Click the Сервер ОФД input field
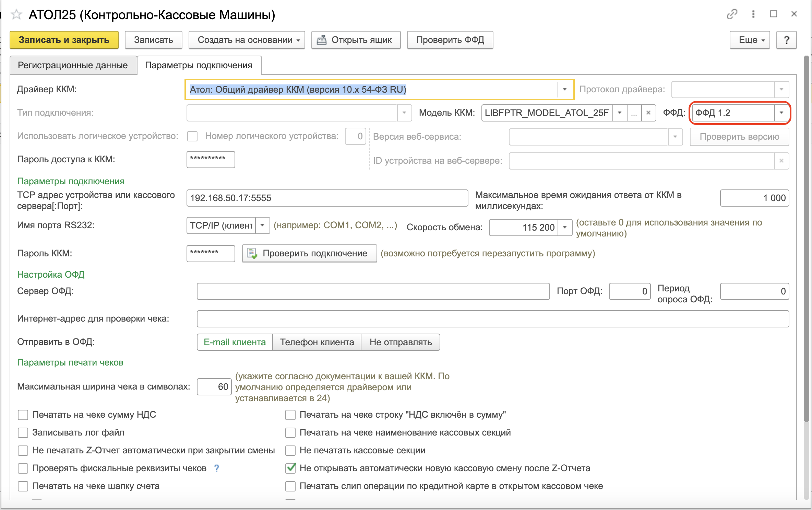The height and width of the screenshot is (510, 812). tap(373, 291)
